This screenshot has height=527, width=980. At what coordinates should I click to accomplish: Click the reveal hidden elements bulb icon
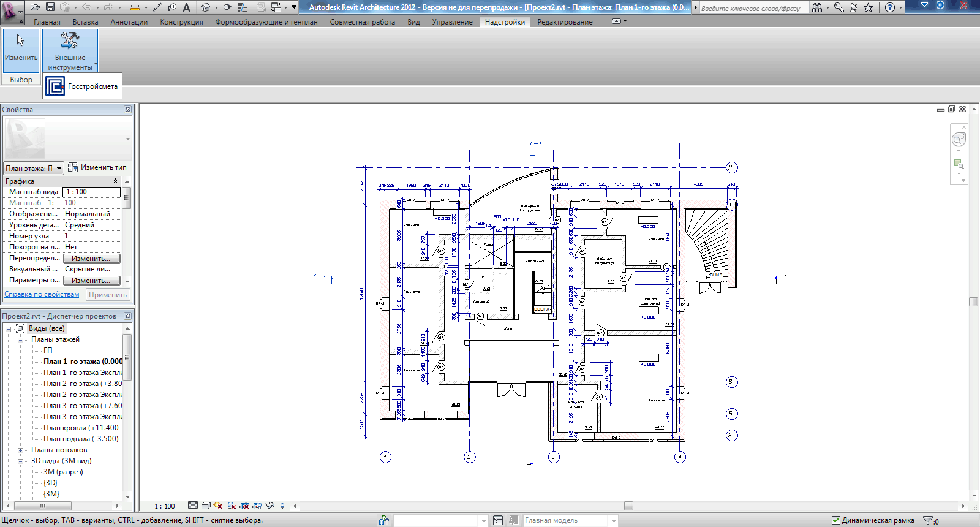coord(282,506)
